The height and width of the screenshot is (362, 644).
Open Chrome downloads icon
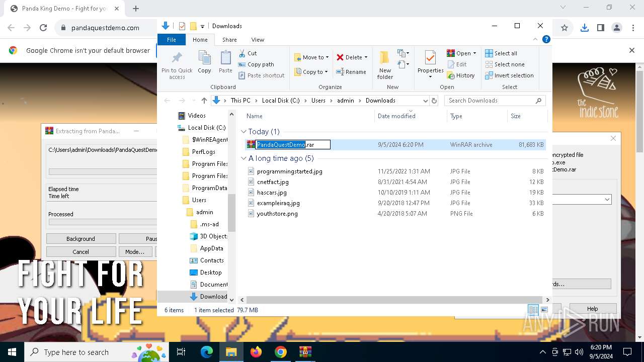584,28
